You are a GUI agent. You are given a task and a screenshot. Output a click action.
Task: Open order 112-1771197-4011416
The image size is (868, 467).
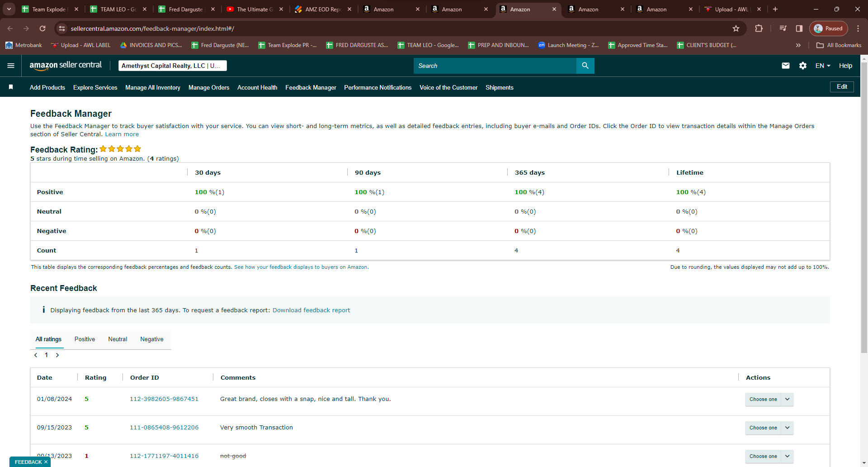pos(164,456)
